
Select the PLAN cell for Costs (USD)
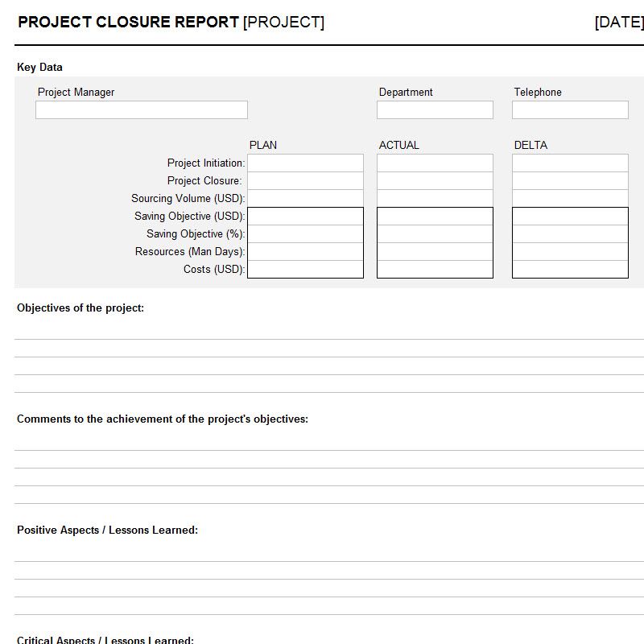click(x=305, y=270)
